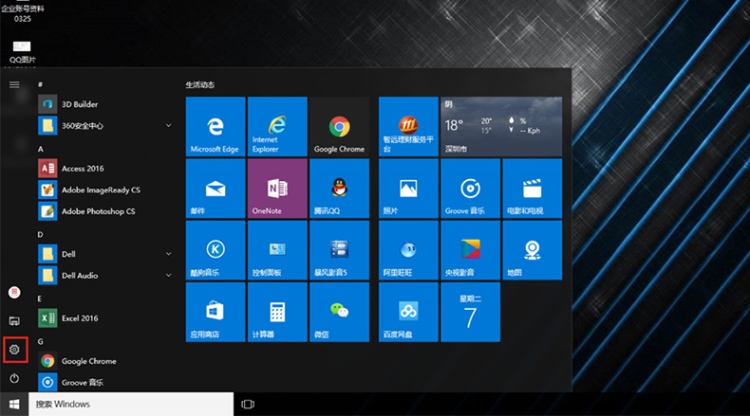Open the 微信 (WeChat) tile
Viewport: 750px width, 416px height.
coord(339,311)
